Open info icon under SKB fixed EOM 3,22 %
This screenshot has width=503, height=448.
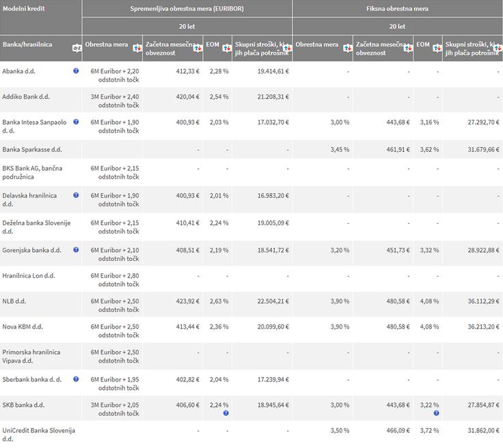[x=436, y=413]
